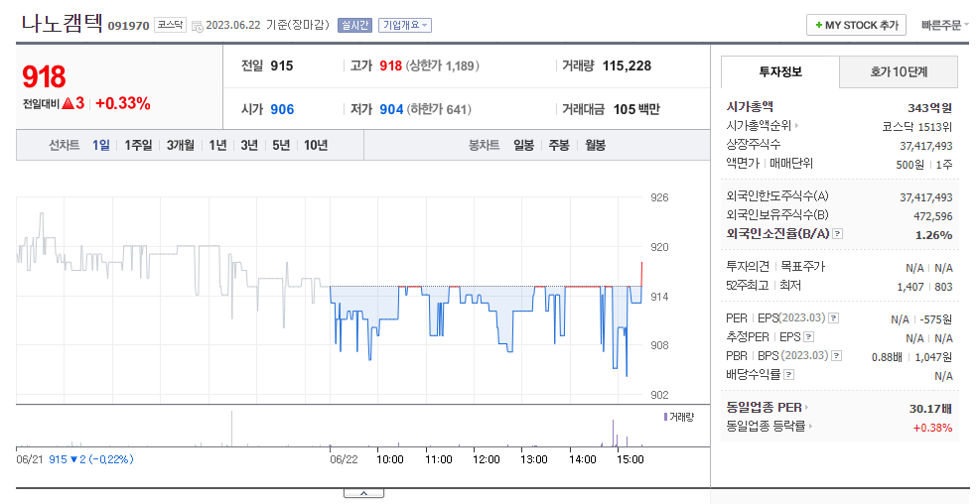Show the 주봉 weekly candle chart
This screenshot has width=980, height=504.
(x=559, y=145)
